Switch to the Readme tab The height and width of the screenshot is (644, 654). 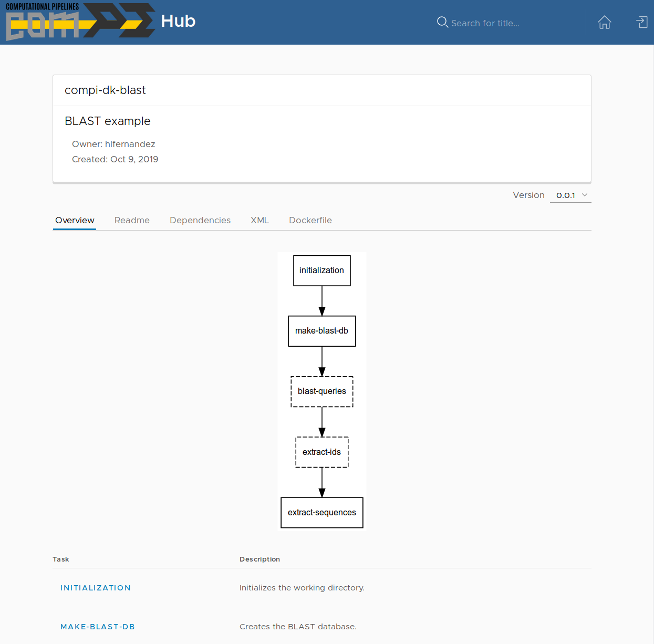coord(132,221)
